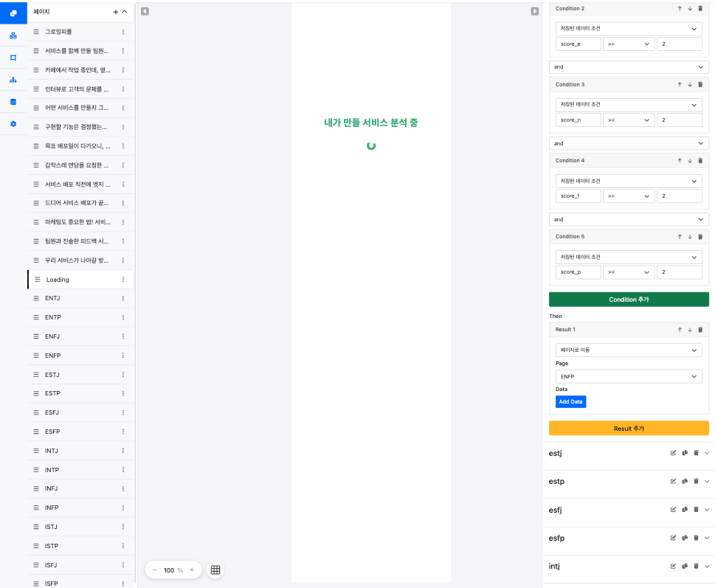Screen dimensions: 715x588
Task: Click the Condition 추가 button
Action: (x=628, y=299)
